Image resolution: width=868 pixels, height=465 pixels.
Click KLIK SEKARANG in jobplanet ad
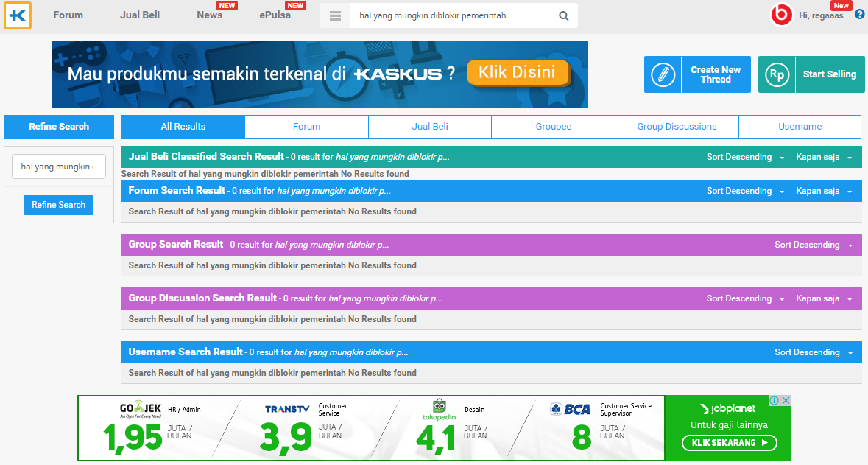point(730,442)
